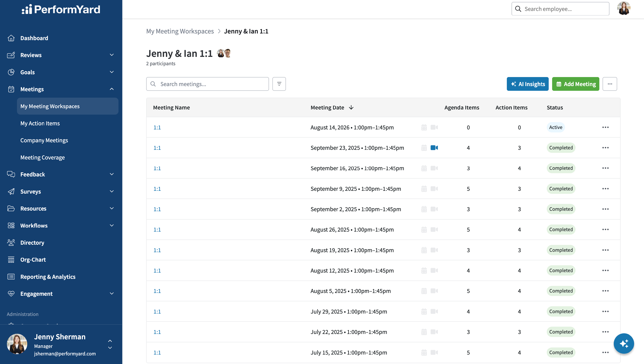Screen dimensions: 644x364
Task: Open the 1:1 link for August 14, 2026
Action: [157, 127]
